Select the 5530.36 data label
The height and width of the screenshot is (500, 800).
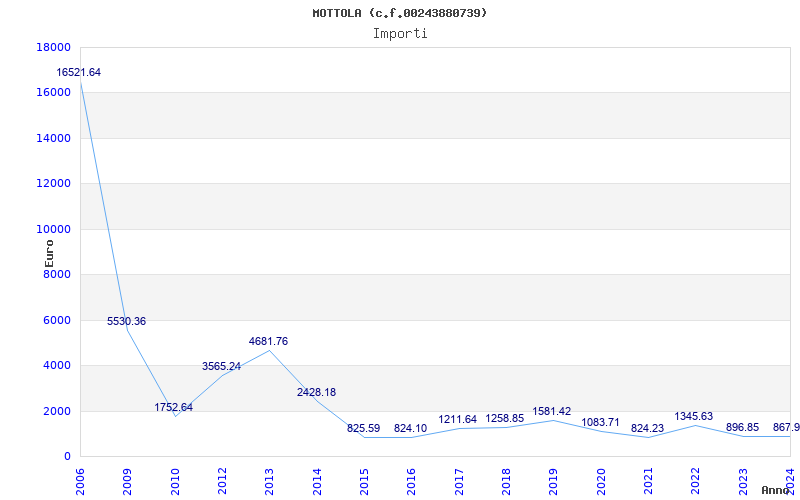tap(127, 321)
